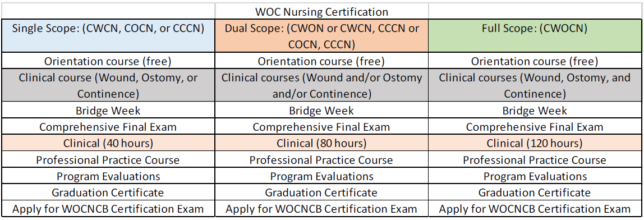Select the Clinical (80 hours) cell
The height and width of the screenshot is (220, 644).
tap(321, 143)
